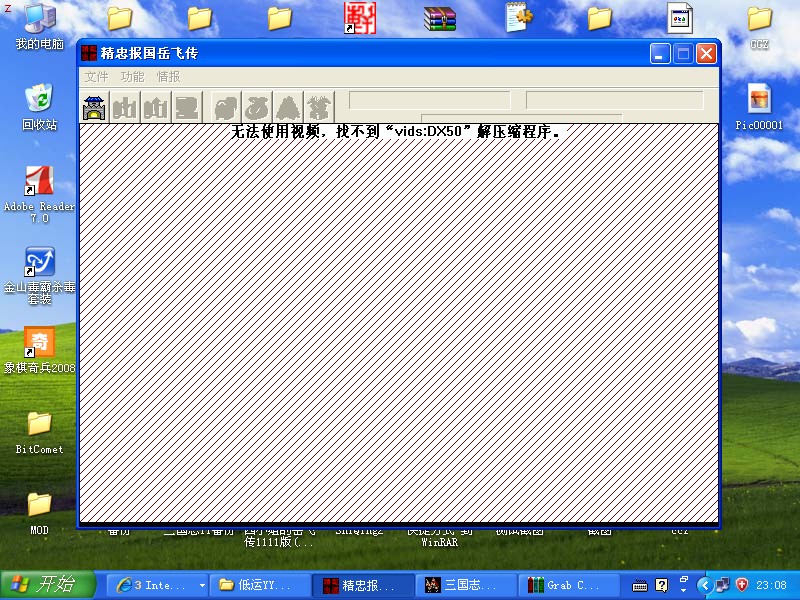Click the colored castle icon in the toolbar
This screenshot has width=800, height=600.
pos(94,108)
